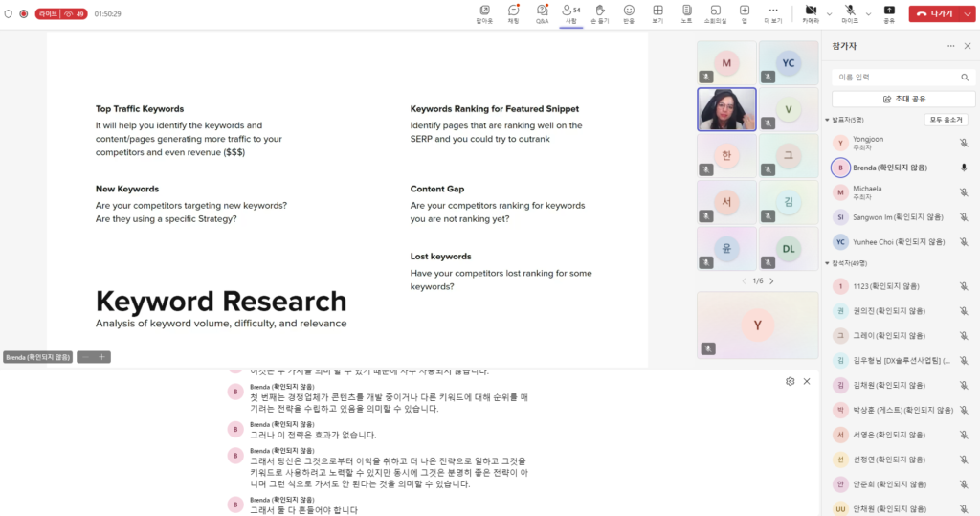Go to next participant gallery page
980x516 pixels.
(772, 281)
